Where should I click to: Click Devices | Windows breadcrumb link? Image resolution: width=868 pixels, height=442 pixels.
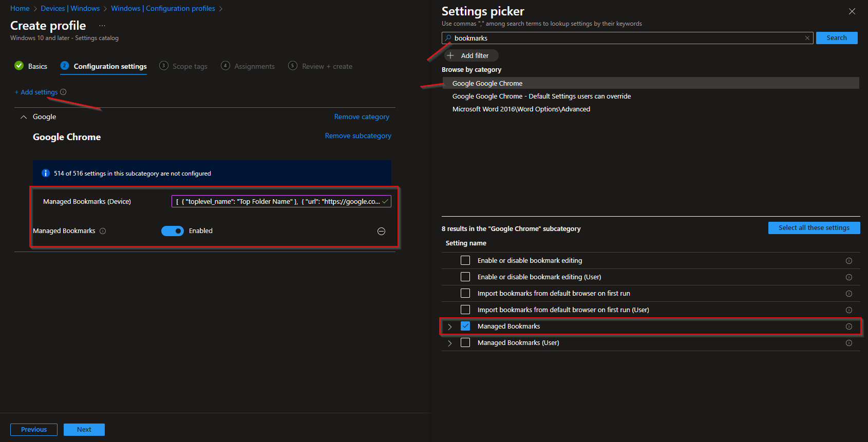(70, 9)
